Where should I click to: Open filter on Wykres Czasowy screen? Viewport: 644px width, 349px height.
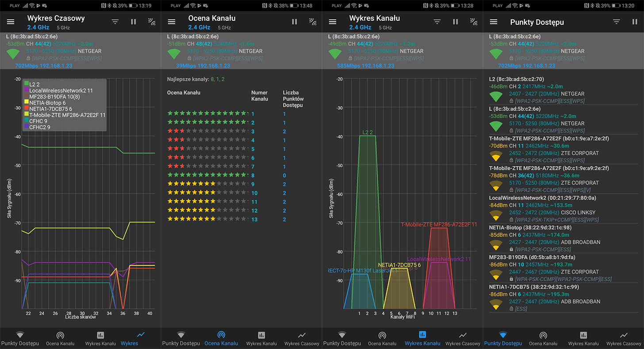(x=115, y=22)
